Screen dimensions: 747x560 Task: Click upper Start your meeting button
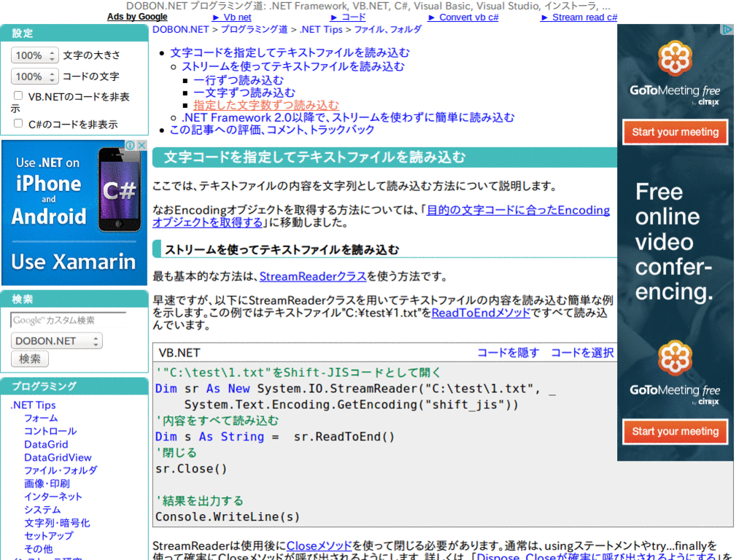click(x=675, y=133)
